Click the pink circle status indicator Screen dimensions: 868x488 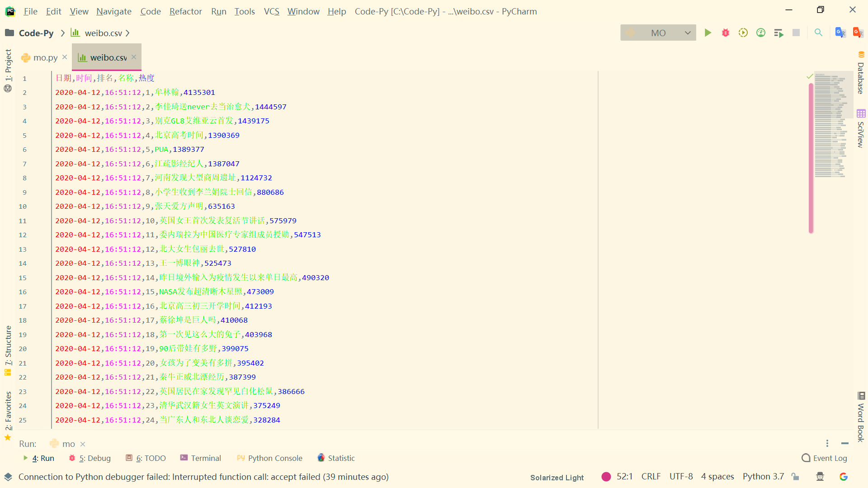[606, 476]
